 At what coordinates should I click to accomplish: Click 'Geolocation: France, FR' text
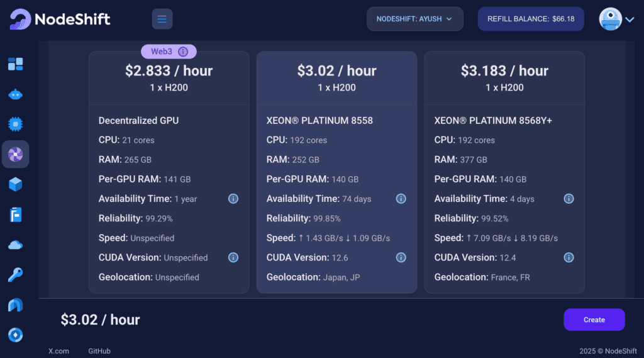482,277
